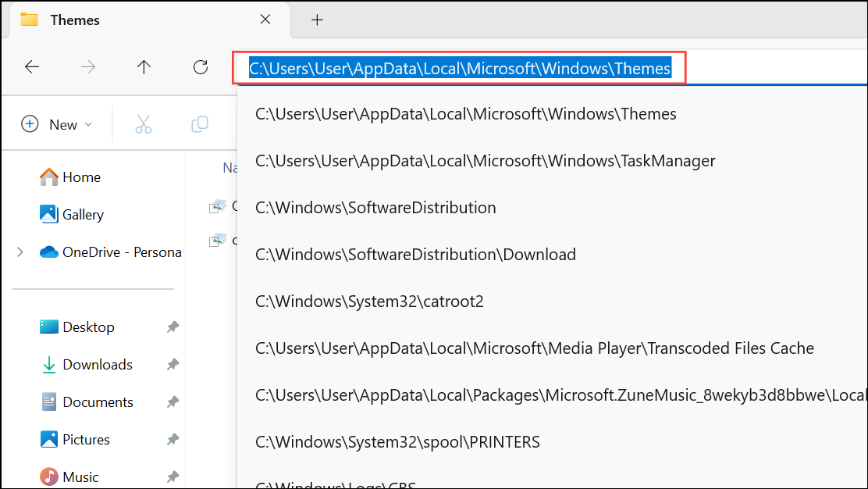The width and height of the screenshot is (868, 489).
Task: Unpin Music using its pin icon
Action: click(173, 477)
